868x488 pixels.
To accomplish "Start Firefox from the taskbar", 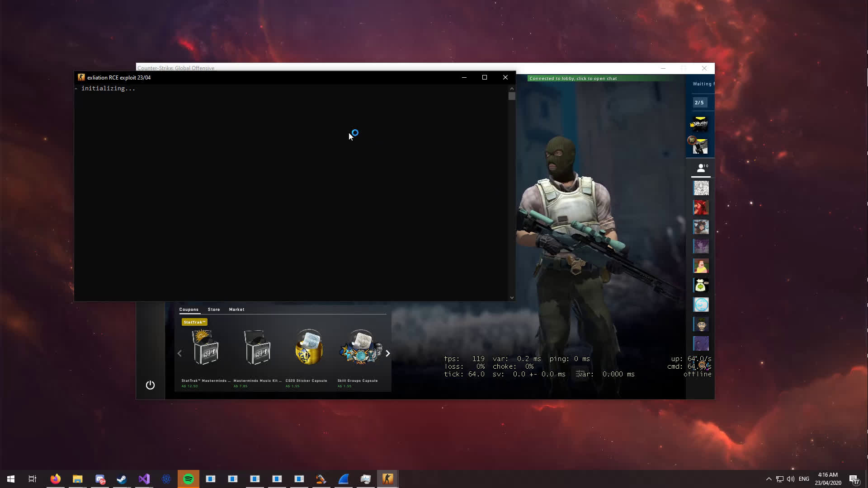I will point(55,479).
